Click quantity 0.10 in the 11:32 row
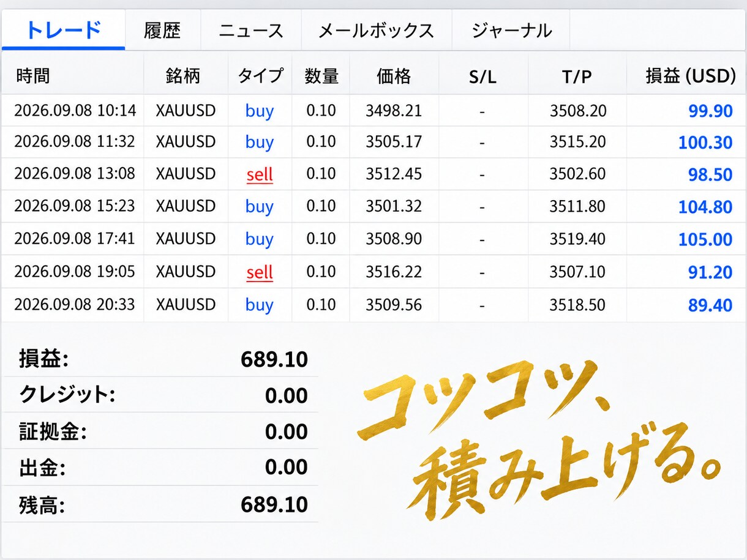Image resolution: width=747 pixels, height=560 pixels. pyautogui.click(x=321, y=143)
